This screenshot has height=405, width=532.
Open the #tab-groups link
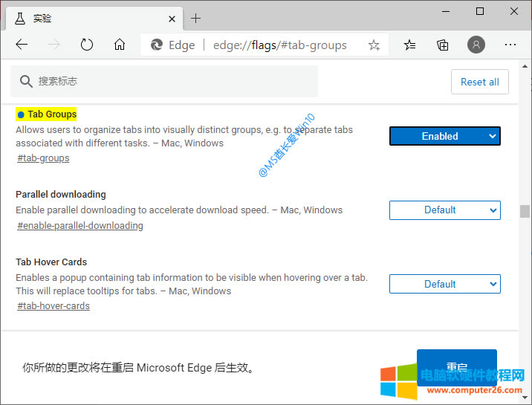(43, 158)
